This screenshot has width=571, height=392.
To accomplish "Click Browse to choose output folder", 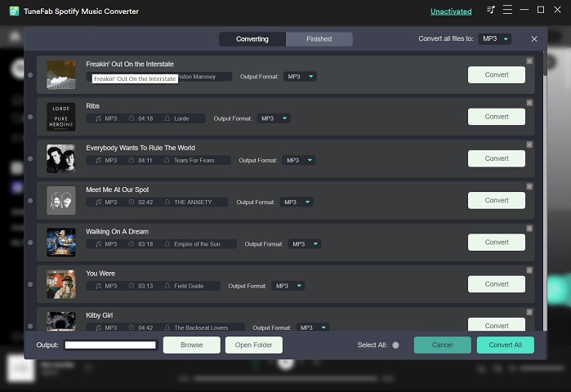I will pos(191,345).
